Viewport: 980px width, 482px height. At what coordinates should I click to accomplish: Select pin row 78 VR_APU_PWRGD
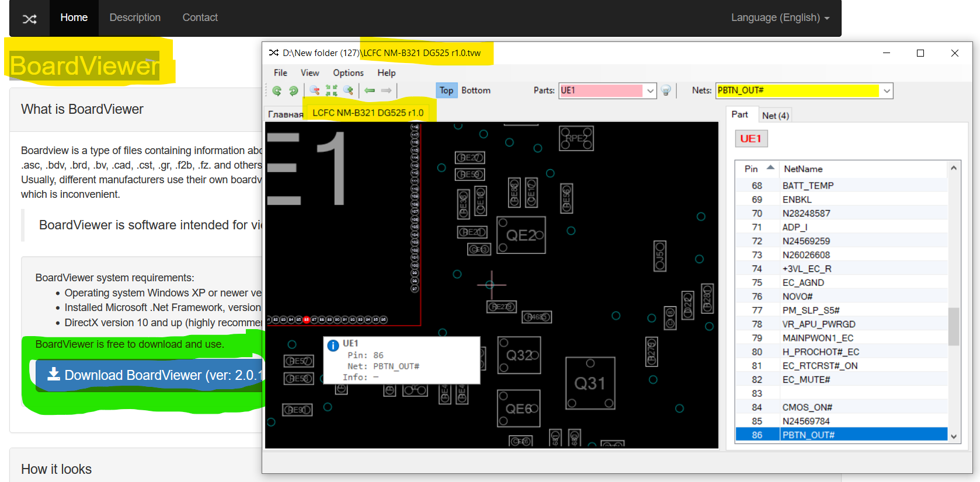pos(841,324)
